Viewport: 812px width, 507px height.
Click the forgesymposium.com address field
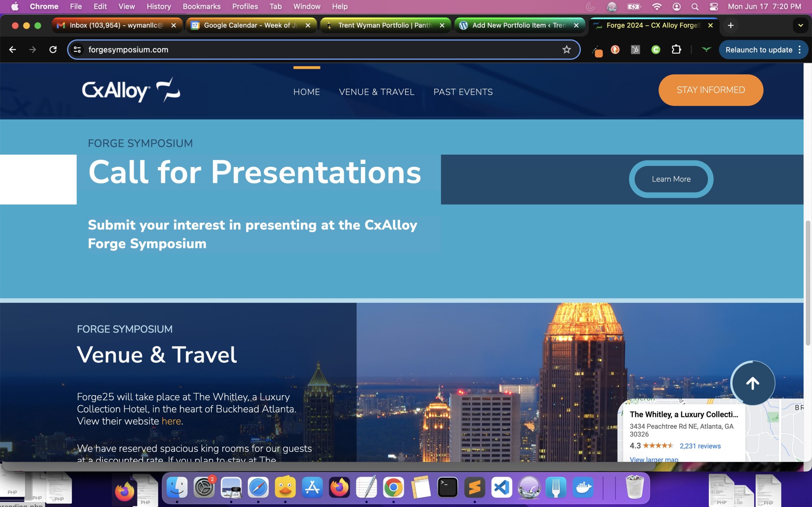[x=302, y=50]
